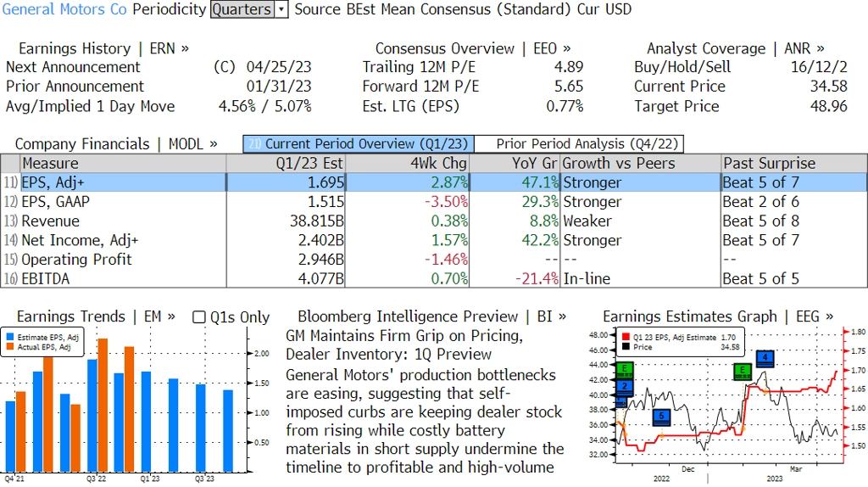Viewport: 868px width, 487px height.
Task: Click the green E marker near January 2023
Action: (743, 372)
